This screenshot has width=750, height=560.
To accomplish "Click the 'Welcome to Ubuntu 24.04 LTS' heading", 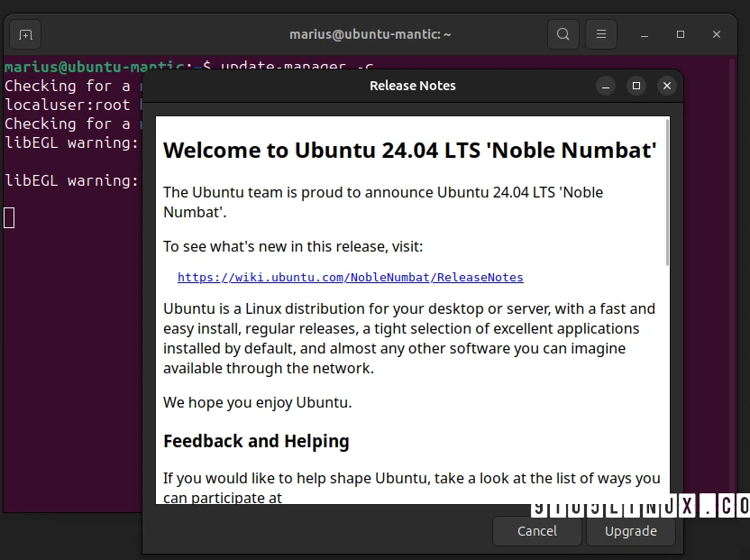I will coord(410,151).
